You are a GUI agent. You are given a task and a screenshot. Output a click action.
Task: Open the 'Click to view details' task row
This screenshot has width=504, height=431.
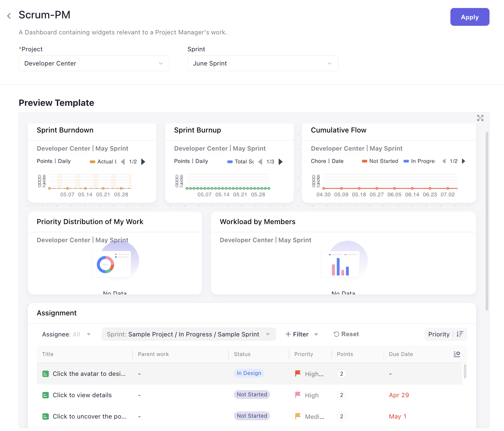point(82,395)
